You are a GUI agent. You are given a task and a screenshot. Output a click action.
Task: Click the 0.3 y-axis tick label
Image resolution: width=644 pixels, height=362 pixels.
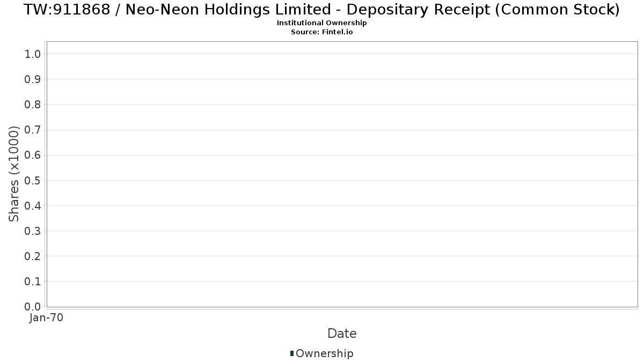[x=33, y=231]
